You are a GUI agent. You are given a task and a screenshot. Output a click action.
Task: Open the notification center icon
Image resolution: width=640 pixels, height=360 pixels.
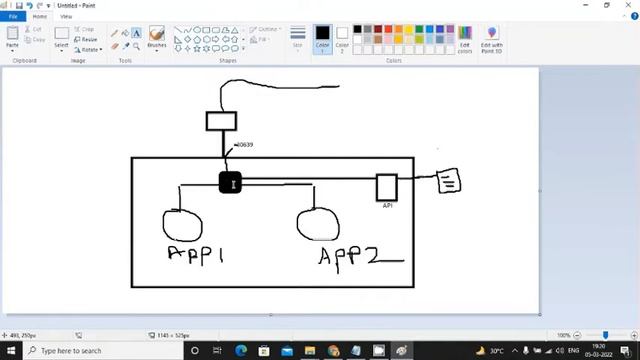(x=625, y=351)
